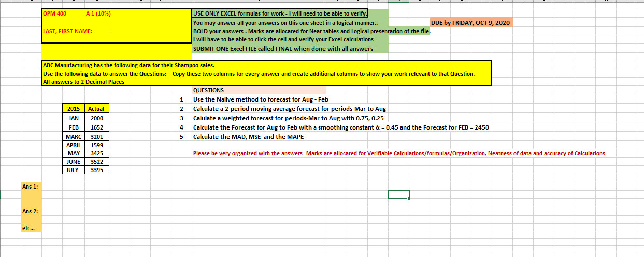Click 'USE ONLY EXCEL formulas' instruction cell
The height and width of the screenshot is (257, 644).
click(x=280, y=13)
